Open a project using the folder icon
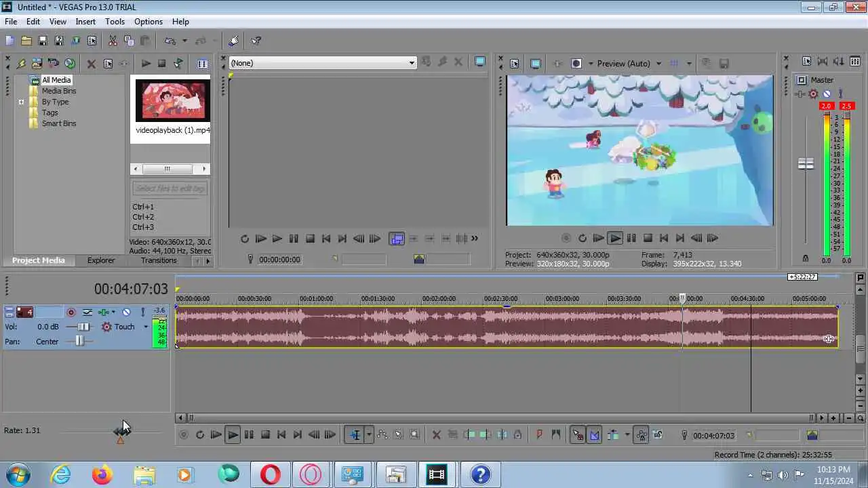868x488 pixels. [26, 41]
